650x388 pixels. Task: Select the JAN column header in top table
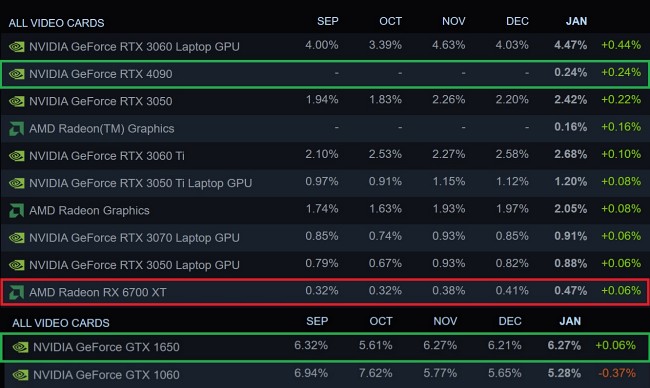point(576,21)
